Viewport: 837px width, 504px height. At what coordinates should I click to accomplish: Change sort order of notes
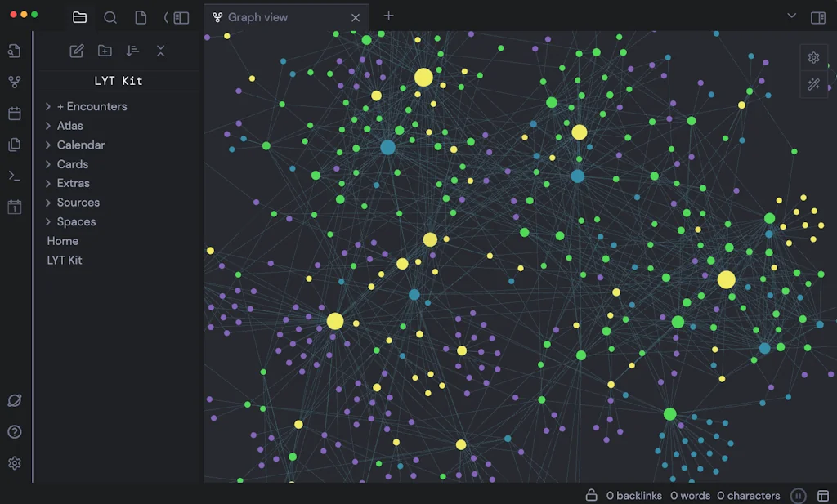(132, 51)
